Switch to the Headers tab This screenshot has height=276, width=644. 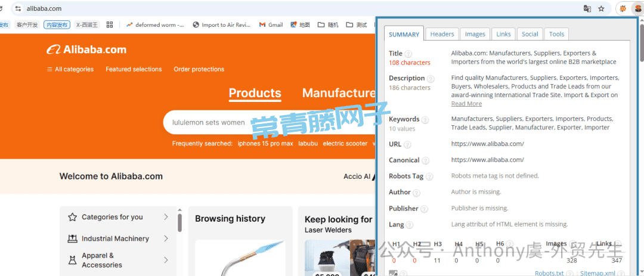coord(442,34)
